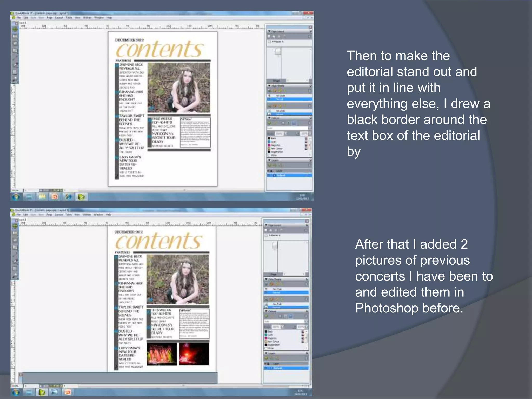Select No Style paragraph entry in top Style Sheets
This screenshot has height=399, width=532.
click(290, 96)
